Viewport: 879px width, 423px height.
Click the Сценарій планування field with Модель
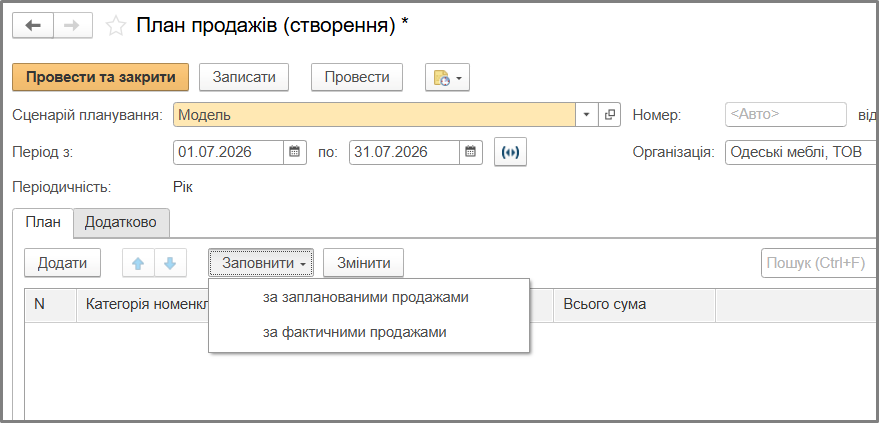pyautogui.click(x=374, y=115)
